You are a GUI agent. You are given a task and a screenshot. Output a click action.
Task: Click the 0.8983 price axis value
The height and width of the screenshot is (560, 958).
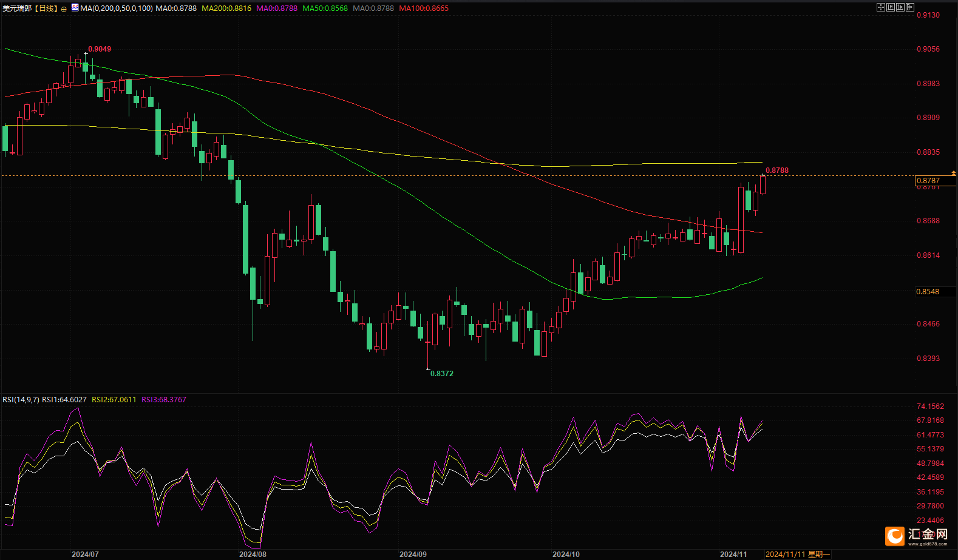click(928, 84)
